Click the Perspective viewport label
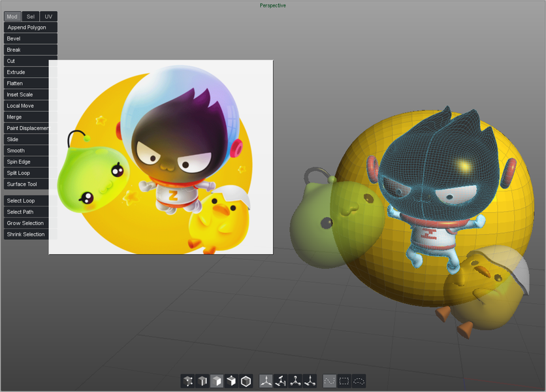This screenshot has width=546, height=392. tap(272, 6)
